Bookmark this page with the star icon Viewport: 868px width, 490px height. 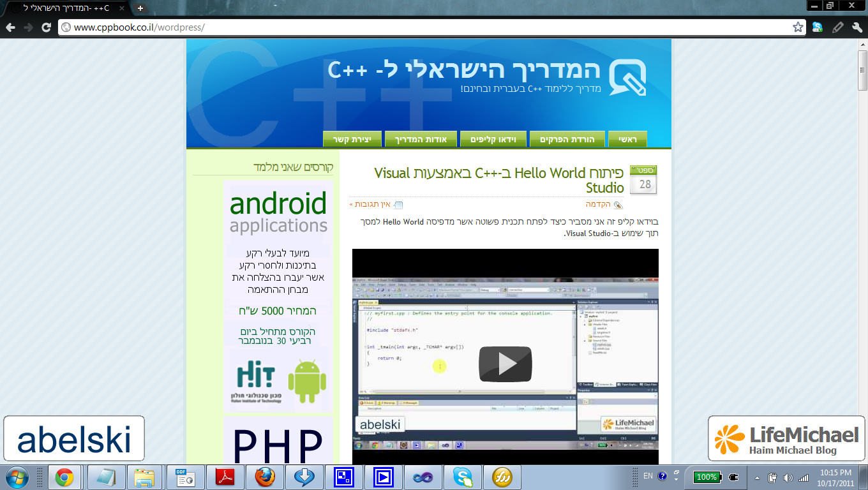(798, 27)
